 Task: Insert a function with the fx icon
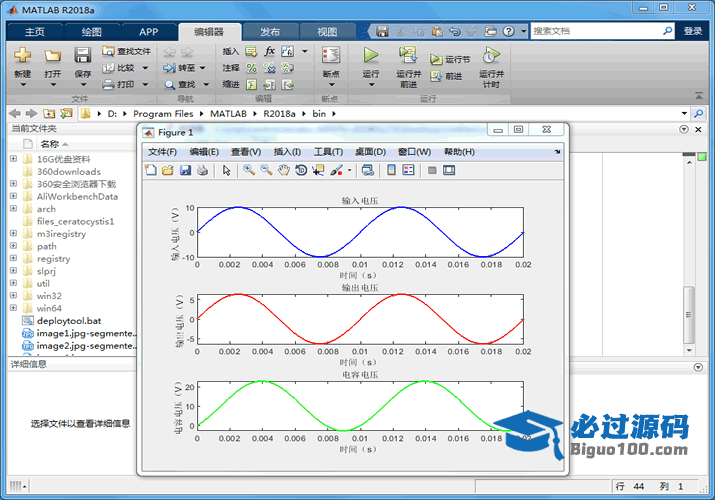pos(269,51)
